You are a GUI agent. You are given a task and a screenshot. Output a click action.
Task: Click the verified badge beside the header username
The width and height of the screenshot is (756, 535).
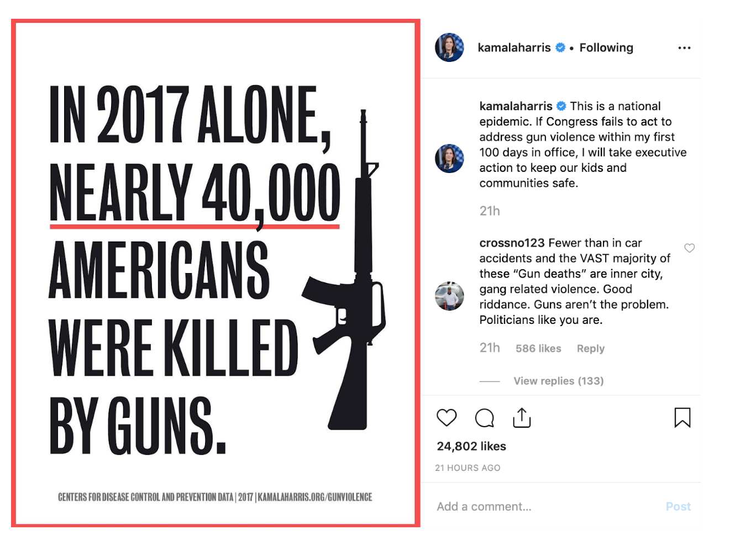tap(560, 48)
